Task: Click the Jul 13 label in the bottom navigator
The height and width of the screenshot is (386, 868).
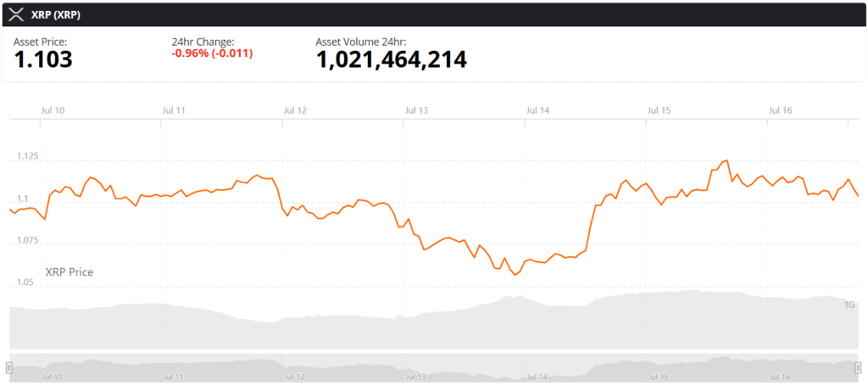Action: coord(416,378)
